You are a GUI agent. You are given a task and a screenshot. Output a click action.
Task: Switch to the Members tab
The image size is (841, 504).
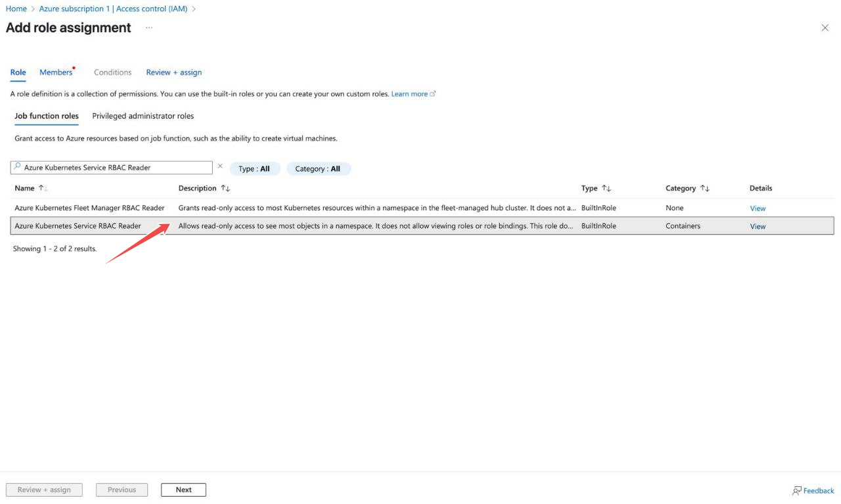(x=56, y=72)
